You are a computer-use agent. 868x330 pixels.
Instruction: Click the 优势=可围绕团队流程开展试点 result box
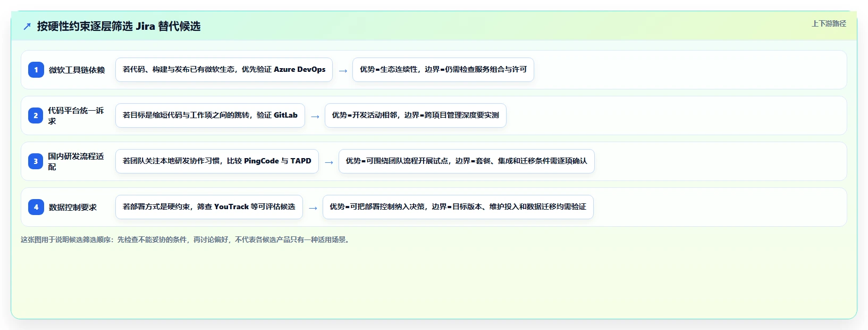point(467,161)
